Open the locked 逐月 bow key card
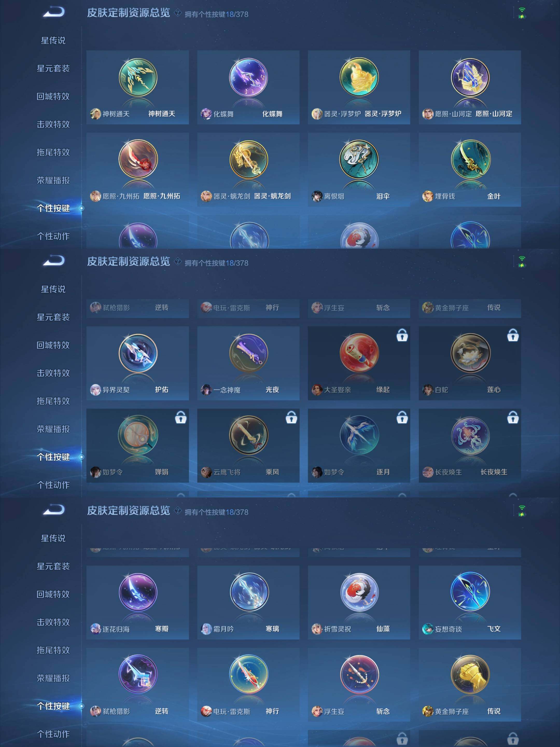This screenshot has height=747, width=560. (359, 445)
